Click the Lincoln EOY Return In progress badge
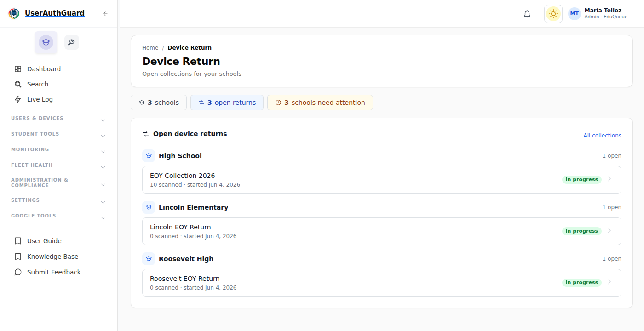644x331 pixels. 581,231
